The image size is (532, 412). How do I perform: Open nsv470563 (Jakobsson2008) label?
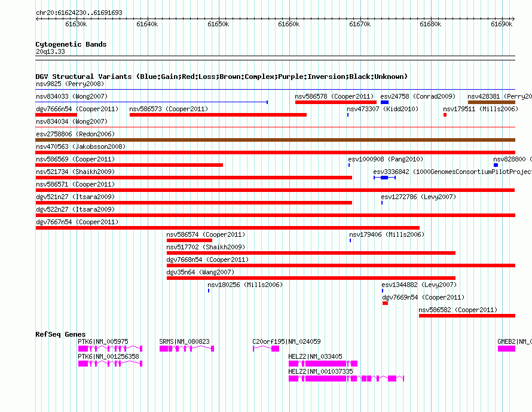pyautogui.click(x=81, y=147)
